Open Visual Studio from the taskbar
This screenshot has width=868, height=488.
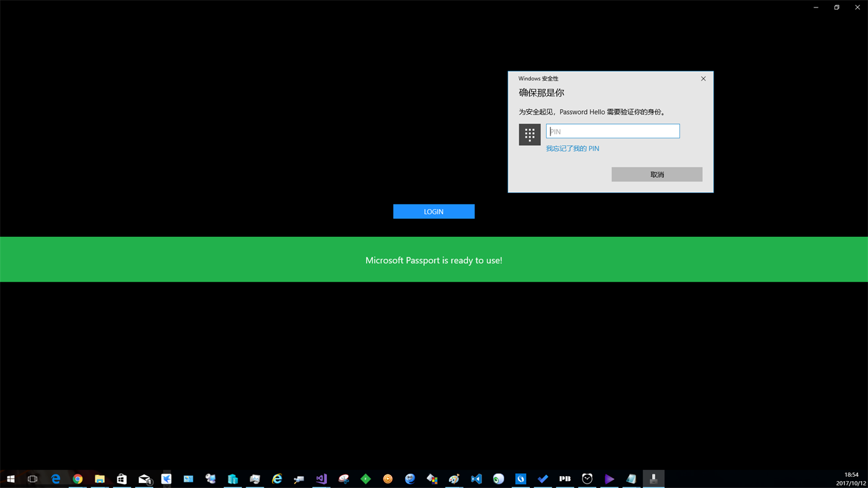point(321,479)
